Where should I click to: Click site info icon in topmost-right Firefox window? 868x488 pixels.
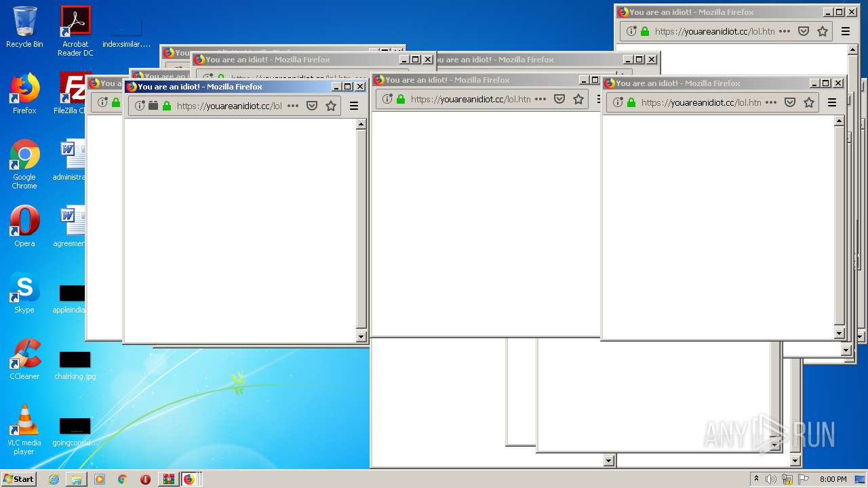pyautogui.click(x=631, y=31)
